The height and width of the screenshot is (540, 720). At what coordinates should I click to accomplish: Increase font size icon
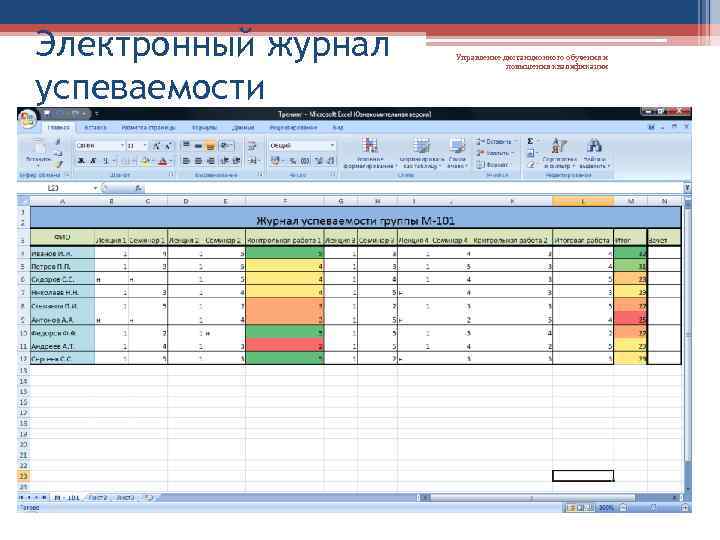157,146
